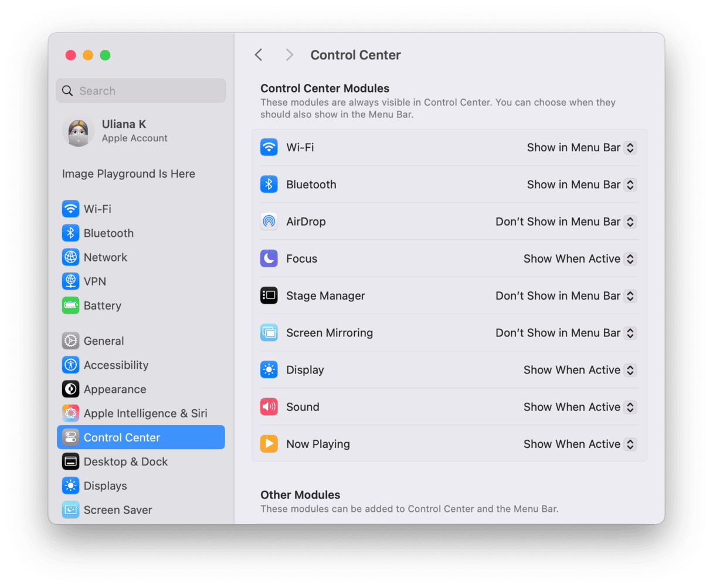Open Stage Manager menu bar option dropdown
Viewport: 713px width, 588px height.
565,296
